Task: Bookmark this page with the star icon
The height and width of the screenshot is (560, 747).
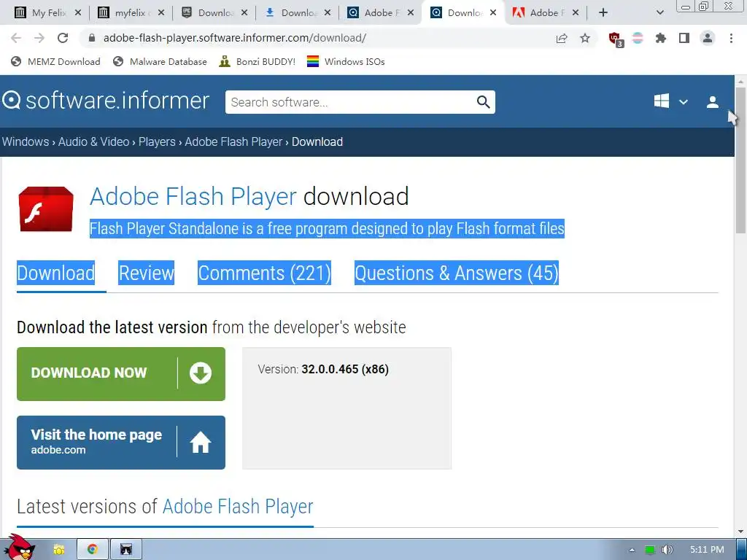Action: [585, 38]
